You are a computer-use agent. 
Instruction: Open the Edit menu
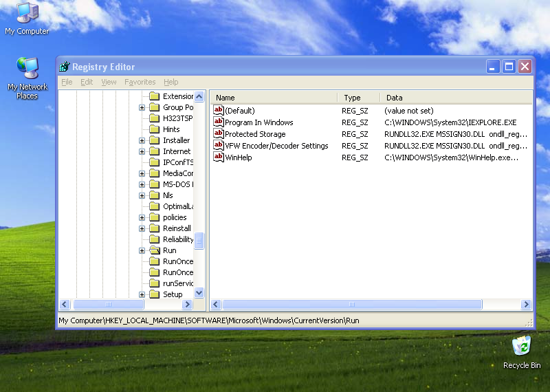click(x=87, y=82)
